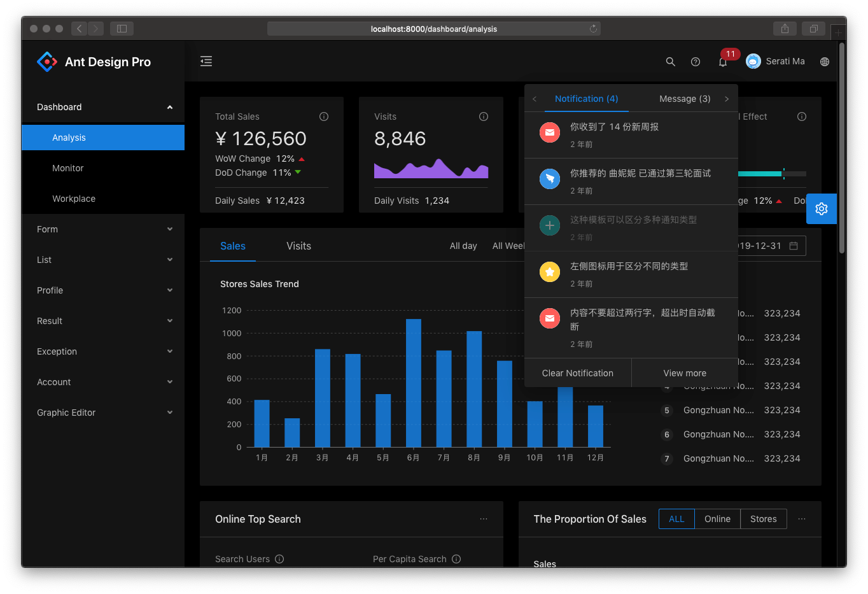Click the notification bell icon

pos(723,62)
